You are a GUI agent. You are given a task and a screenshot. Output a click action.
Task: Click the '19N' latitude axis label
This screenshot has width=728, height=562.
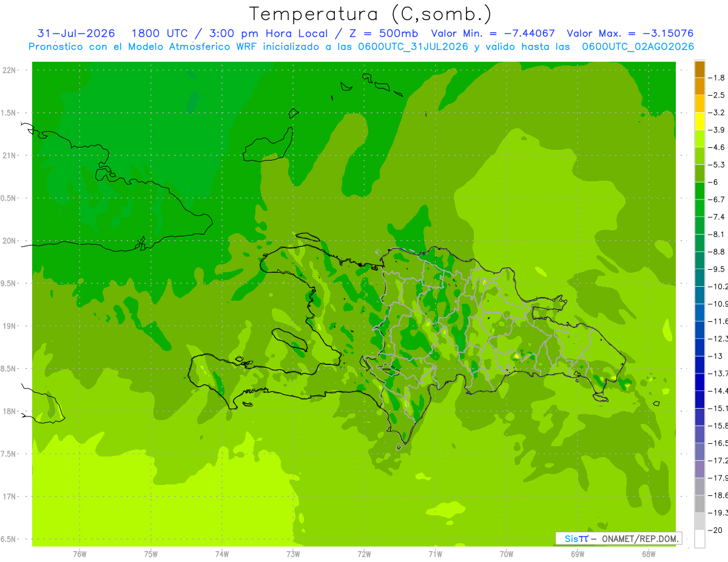pos(10,326)
